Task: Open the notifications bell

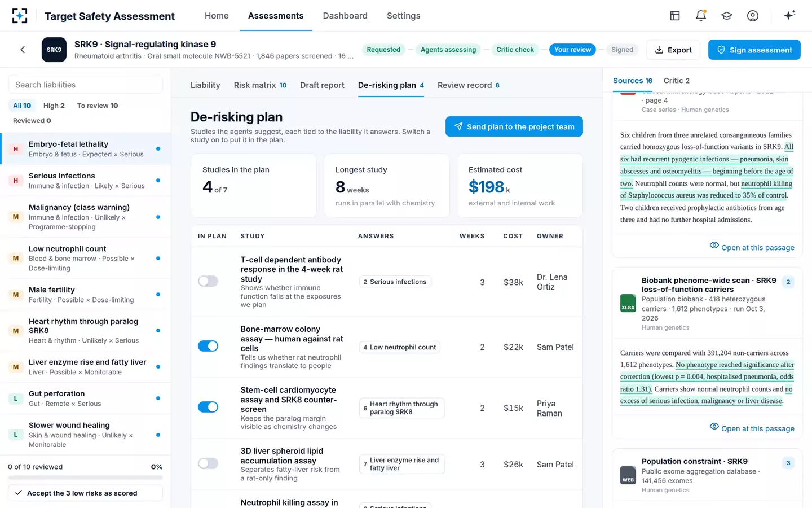Action: click(x=701, y=16)
